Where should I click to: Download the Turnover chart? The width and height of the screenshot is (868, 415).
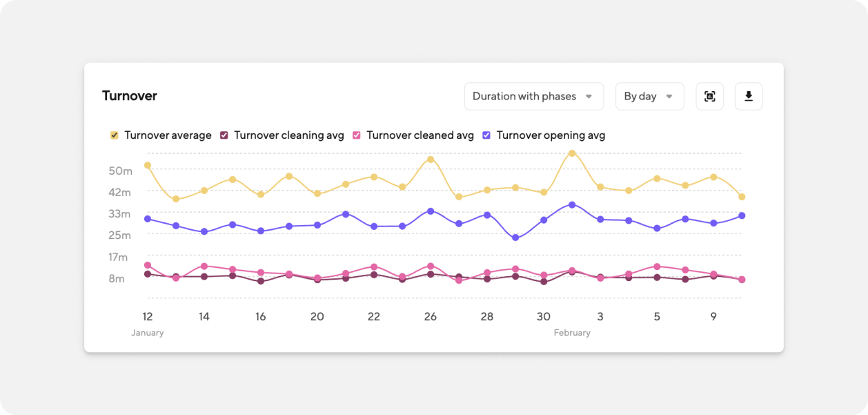[749, 97]
